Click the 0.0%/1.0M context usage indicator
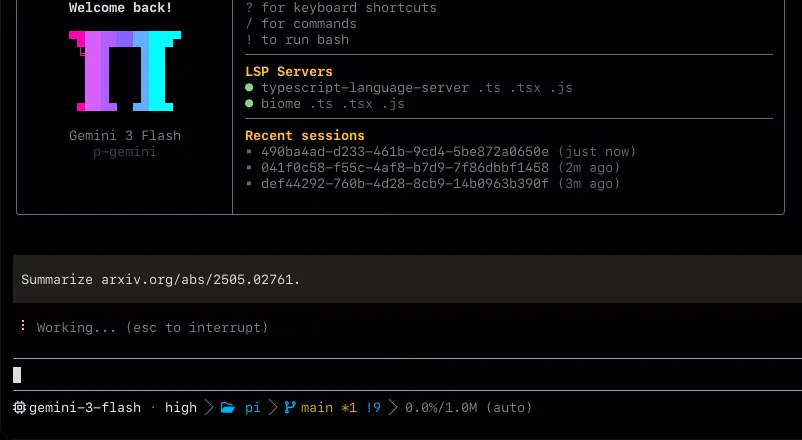The image size is (802, 440). click(x=441, y=407)
